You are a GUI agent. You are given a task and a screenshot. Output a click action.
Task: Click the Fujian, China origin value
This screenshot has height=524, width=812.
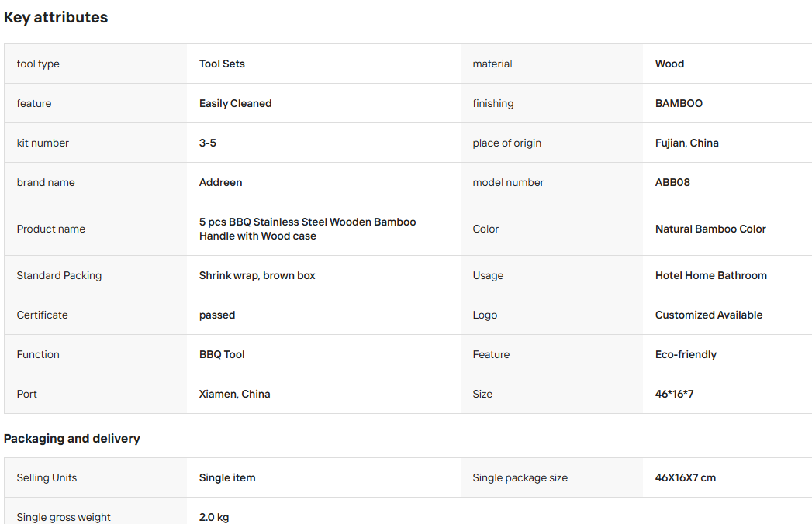point(686,143)
